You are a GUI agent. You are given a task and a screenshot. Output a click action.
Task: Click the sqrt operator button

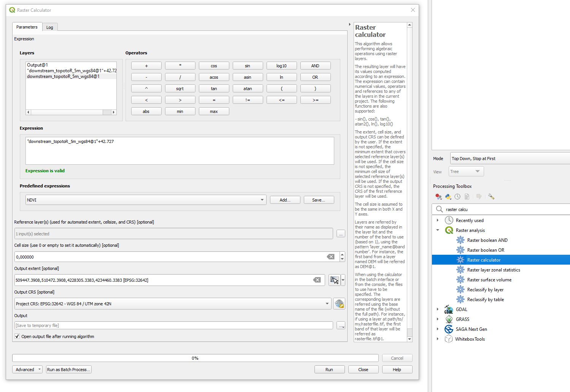180,88
